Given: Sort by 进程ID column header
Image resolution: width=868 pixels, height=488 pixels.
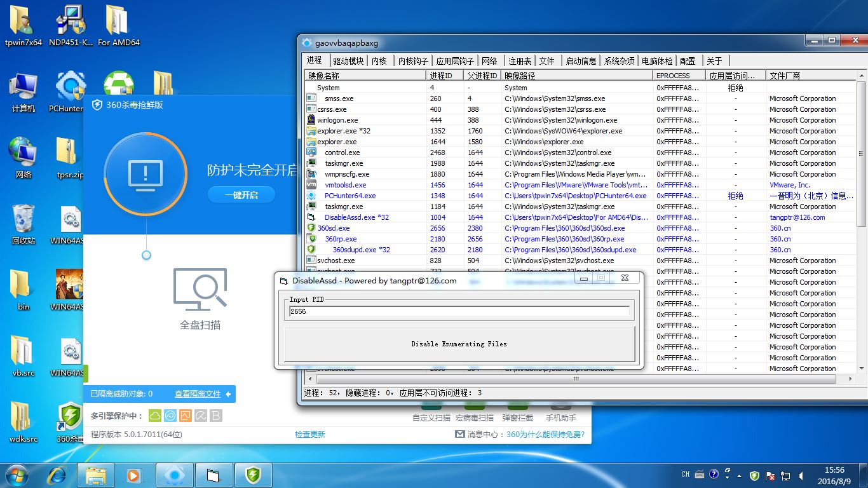Looking at the screenshot, I should pos(445,75).
